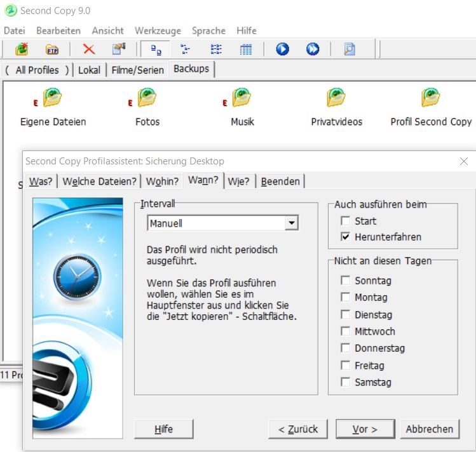Click the single-arrow blue run icon
The width and height of the screenshot is (476, 452).
tap(282, 49)
